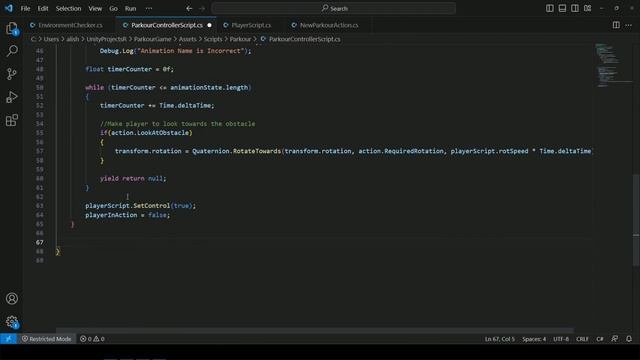This screenshot has width=640, height=360.
Task: Open the Source Control view
Action: coord(12,74)
